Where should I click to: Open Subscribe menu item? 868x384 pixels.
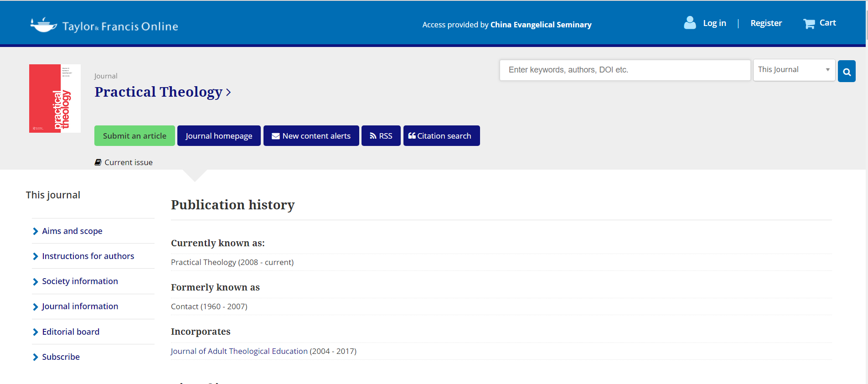(x=61, y=357)
